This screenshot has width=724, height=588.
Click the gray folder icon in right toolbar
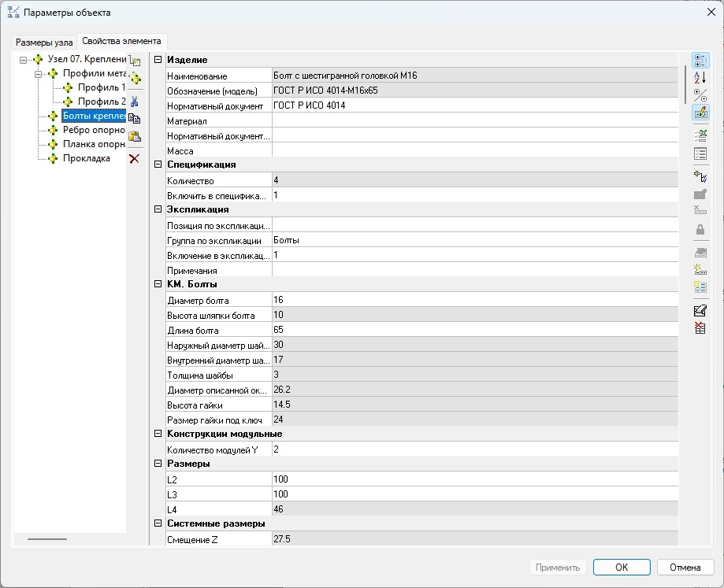click(x=700, y=194)
